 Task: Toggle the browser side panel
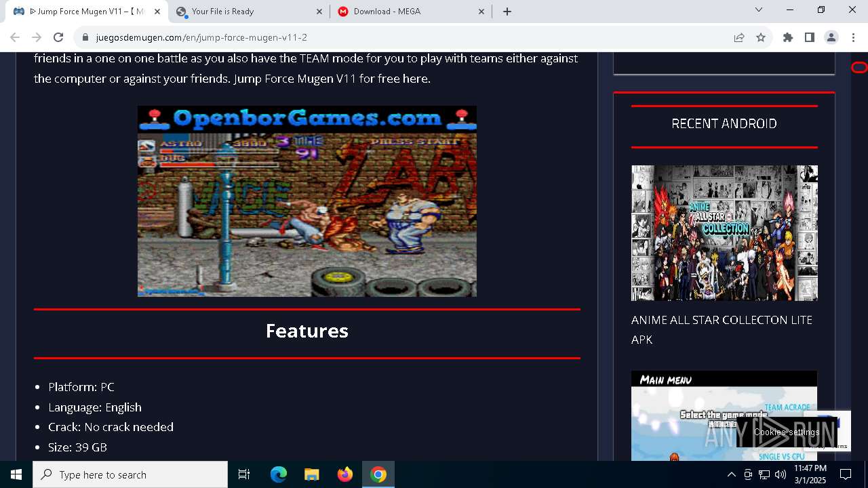[810, 37]
